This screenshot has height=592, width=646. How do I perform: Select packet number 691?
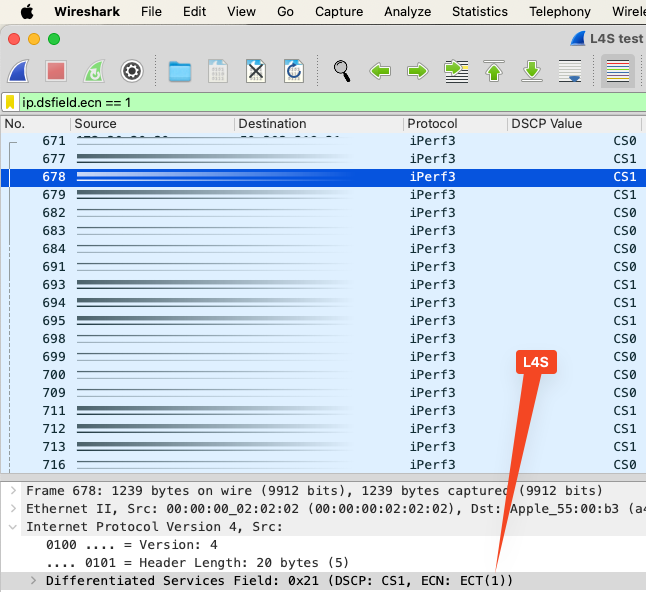point(323,267)
